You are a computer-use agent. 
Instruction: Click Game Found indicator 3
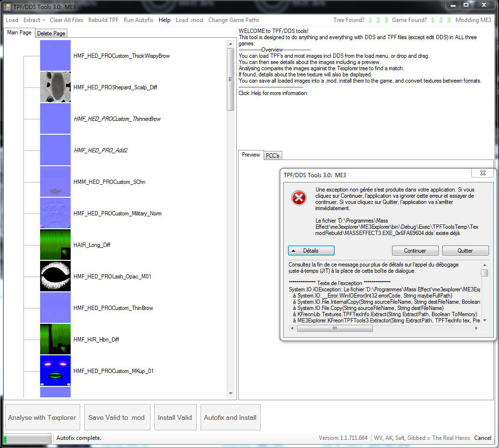449,20
